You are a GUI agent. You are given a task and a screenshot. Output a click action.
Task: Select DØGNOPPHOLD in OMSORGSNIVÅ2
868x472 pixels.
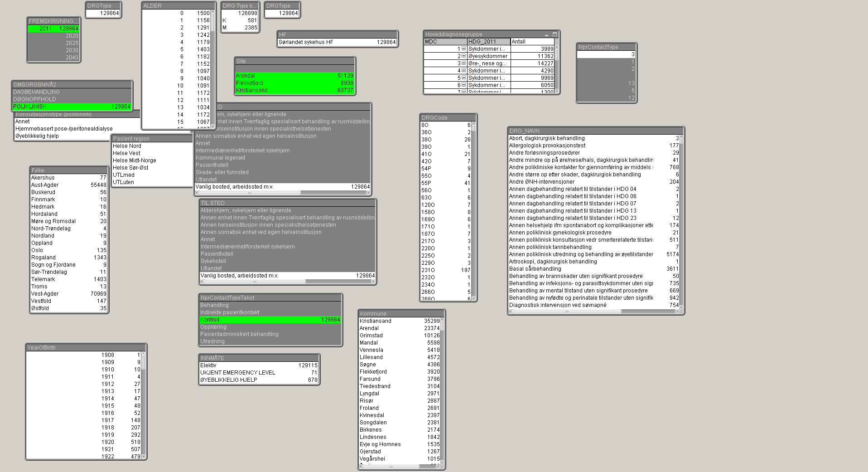coord(72,99)
